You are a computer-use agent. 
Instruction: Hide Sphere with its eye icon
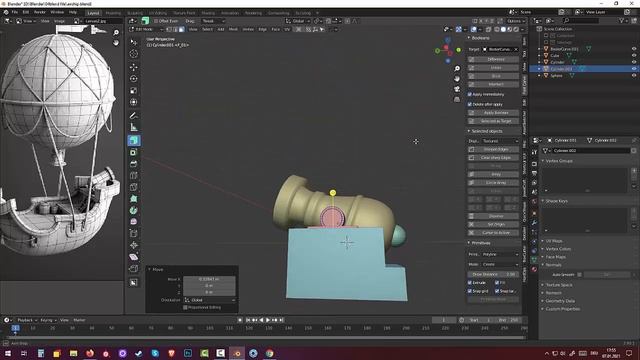coord(634,76)
